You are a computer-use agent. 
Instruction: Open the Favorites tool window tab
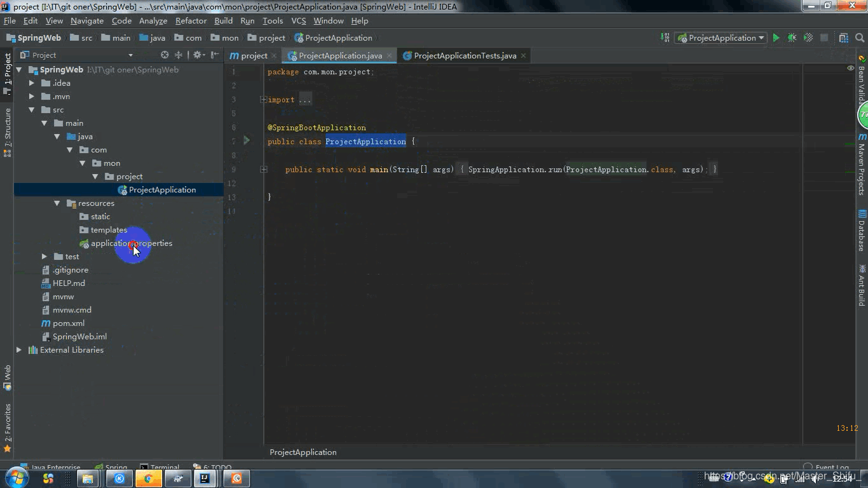tap(8, 427)
